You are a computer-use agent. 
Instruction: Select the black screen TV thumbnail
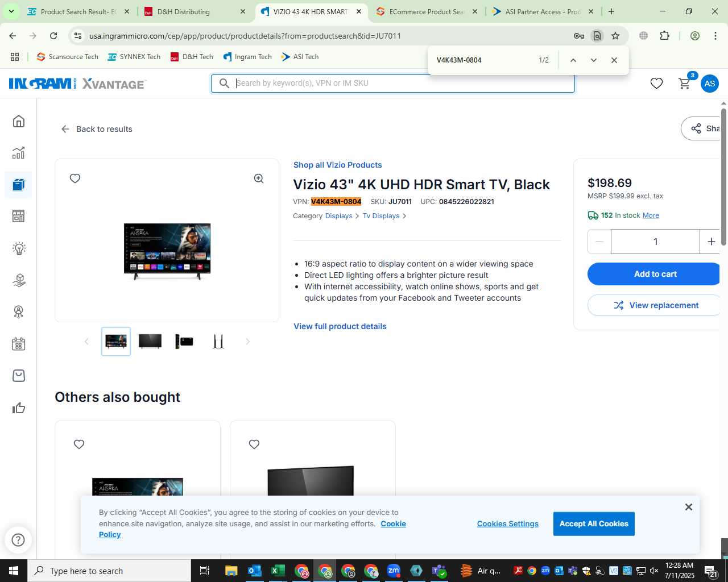click(x=150, y=342)
